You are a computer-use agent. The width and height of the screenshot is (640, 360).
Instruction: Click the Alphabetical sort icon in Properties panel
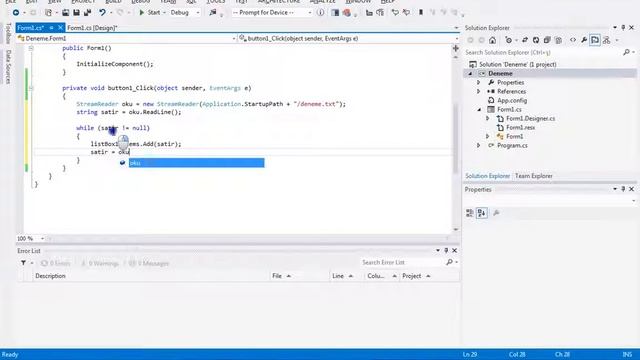482,213
